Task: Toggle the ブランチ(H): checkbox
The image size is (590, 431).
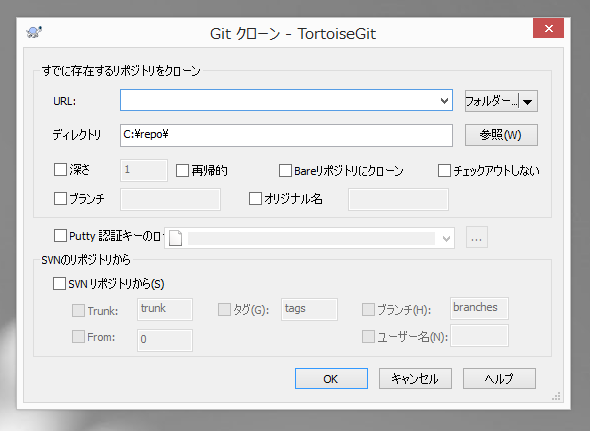Action: point(368,310)
